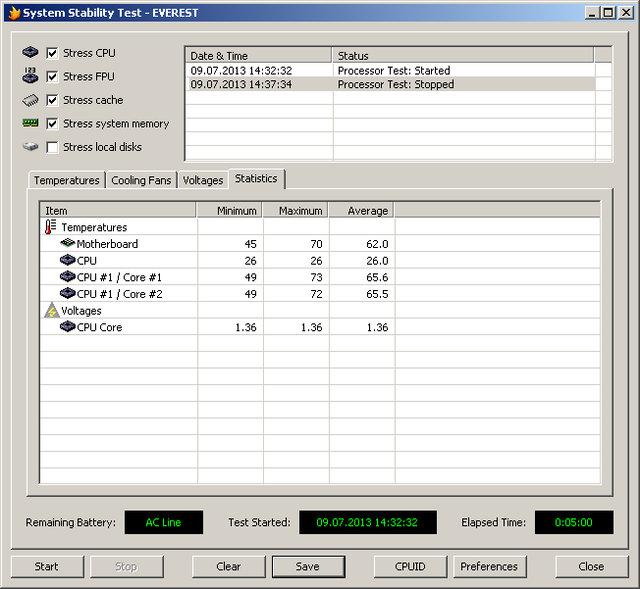Select the Processor Test: Stopped log entry
The image size is (640, 589).
click(x=395, y=85)
